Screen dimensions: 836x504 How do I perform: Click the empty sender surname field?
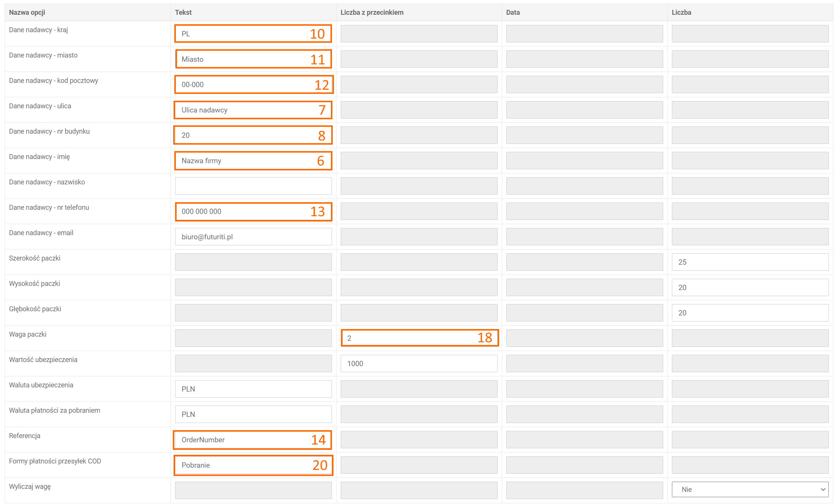point(253,186)
